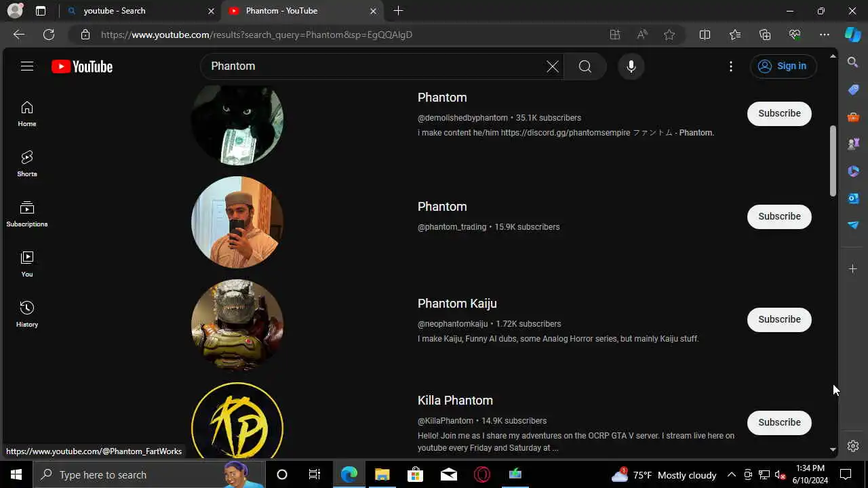Open Outlook in the Edge sidebar

[x=853, y=198]
